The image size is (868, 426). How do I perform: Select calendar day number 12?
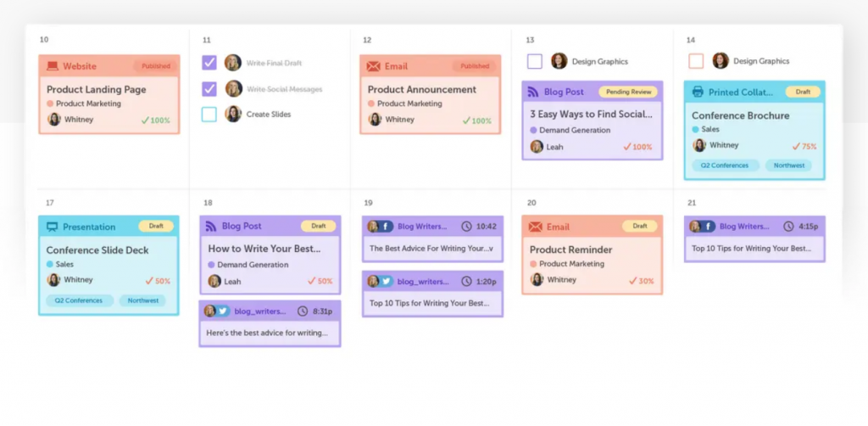click(x=367, y=40)
